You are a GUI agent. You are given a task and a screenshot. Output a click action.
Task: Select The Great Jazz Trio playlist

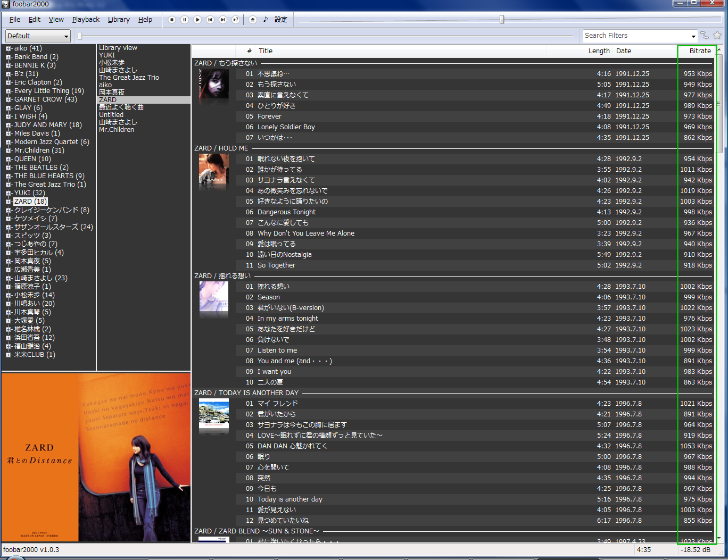[x=129, y=78]
